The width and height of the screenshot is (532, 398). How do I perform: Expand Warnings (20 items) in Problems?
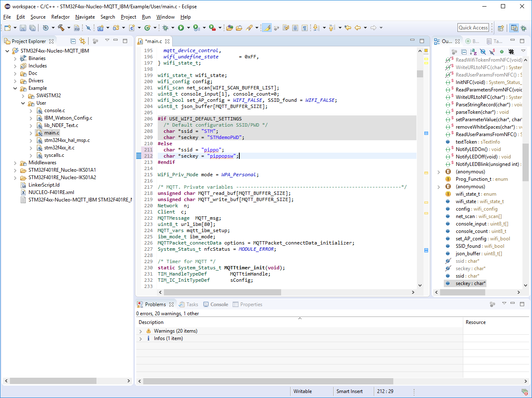tap(141, 331)
